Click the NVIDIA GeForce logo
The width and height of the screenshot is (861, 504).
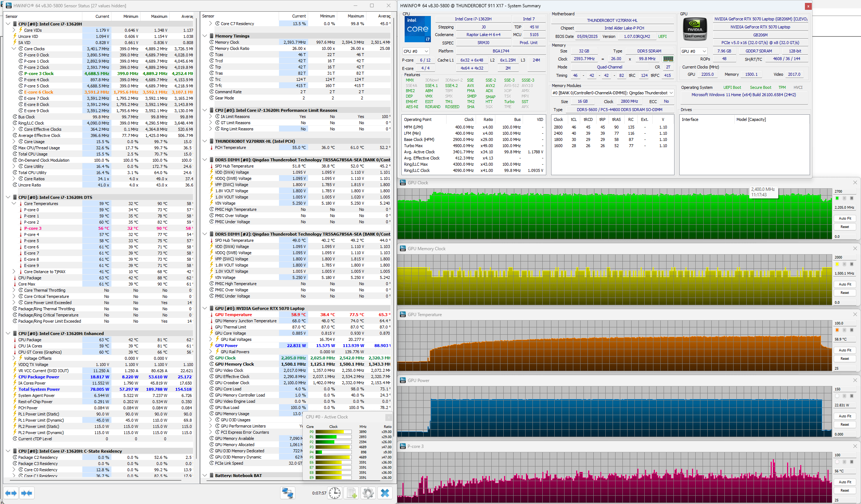coord(695,29)
